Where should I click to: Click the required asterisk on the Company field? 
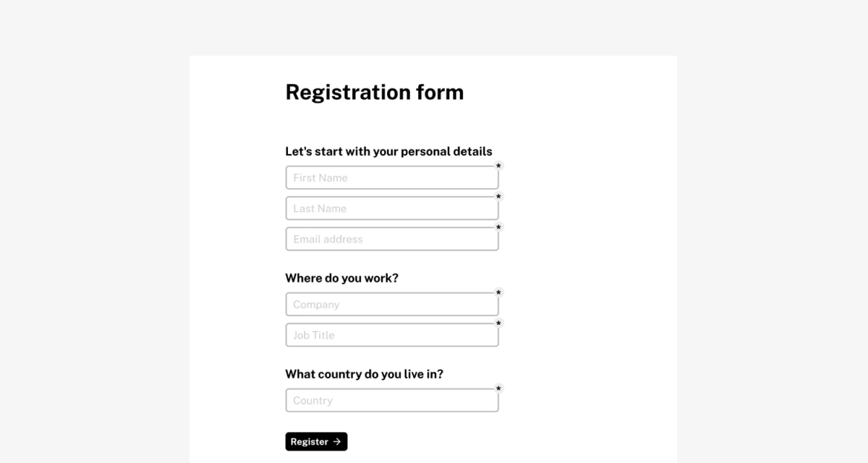498,293
